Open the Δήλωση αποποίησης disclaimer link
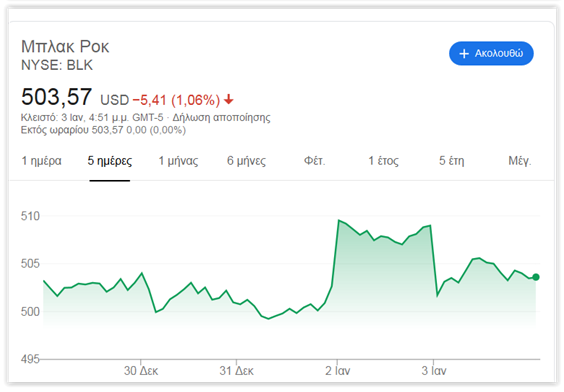Image resolution: width=564 pixels, height=392 pixels. pyautogui.click(x=222, y=117)
